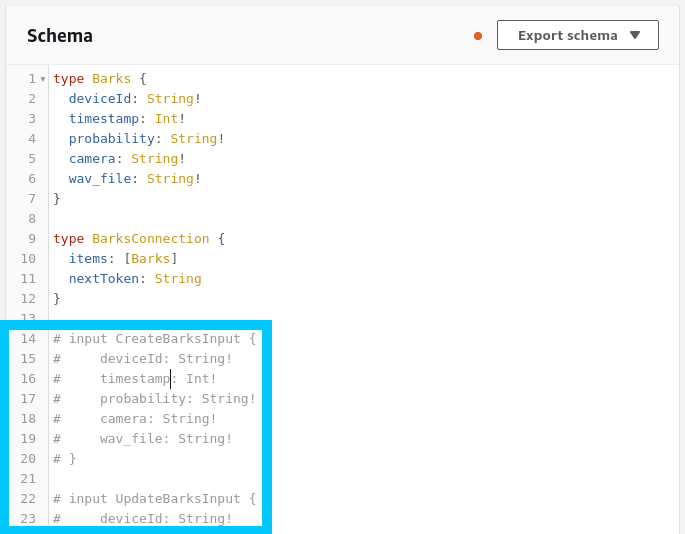Click line number 14 in gutter
This screenshot has height=534, width=685.
(x=28, y=338)
